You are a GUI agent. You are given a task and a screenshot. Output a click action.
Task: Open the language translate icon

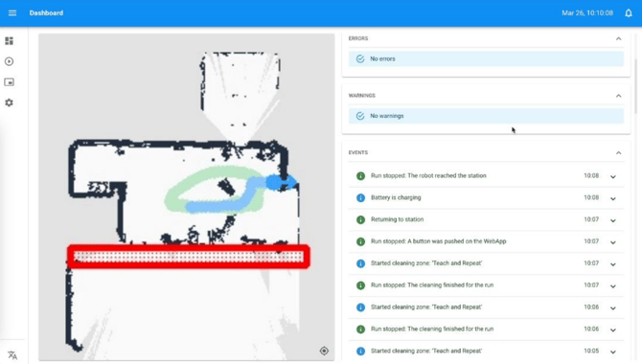(x=12, y=355)
